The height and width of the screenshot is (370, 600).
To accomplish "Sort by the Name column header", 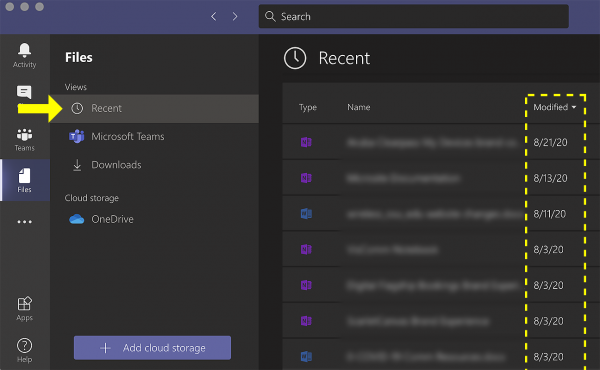I will [x=359, y=107].
